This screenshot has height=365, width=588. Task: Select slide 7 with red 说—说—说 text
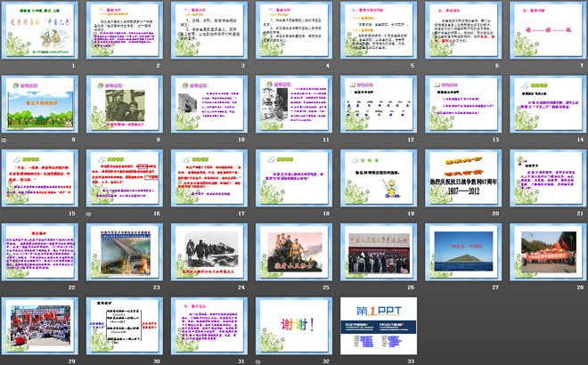tap(541, 33)
